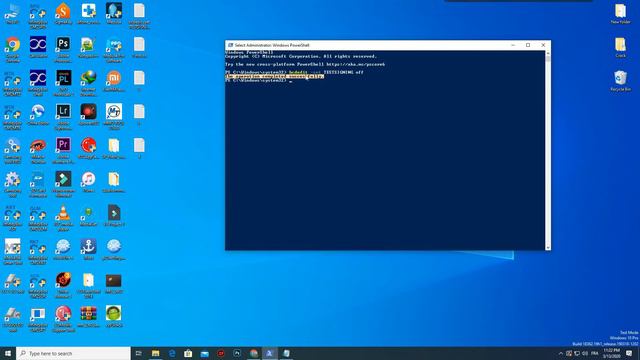640x360 pixels.
Task: Click the Type here to search box
Action: (73, 353)
